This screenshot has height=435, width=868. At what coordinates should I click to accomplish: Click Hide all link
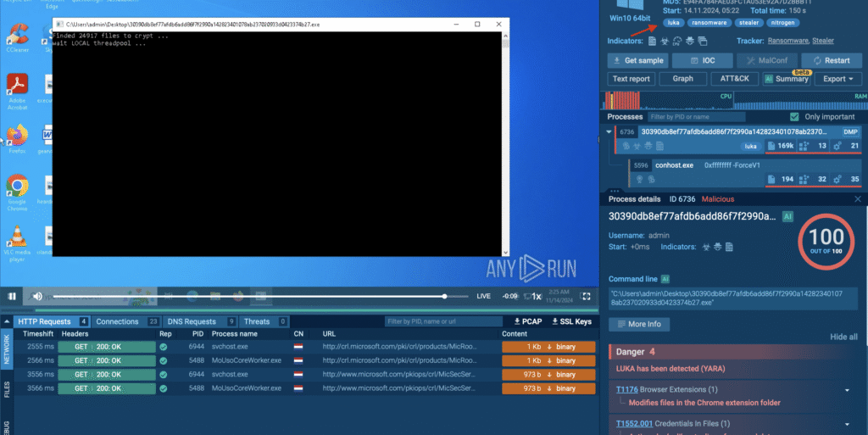(x=843, y=337)
